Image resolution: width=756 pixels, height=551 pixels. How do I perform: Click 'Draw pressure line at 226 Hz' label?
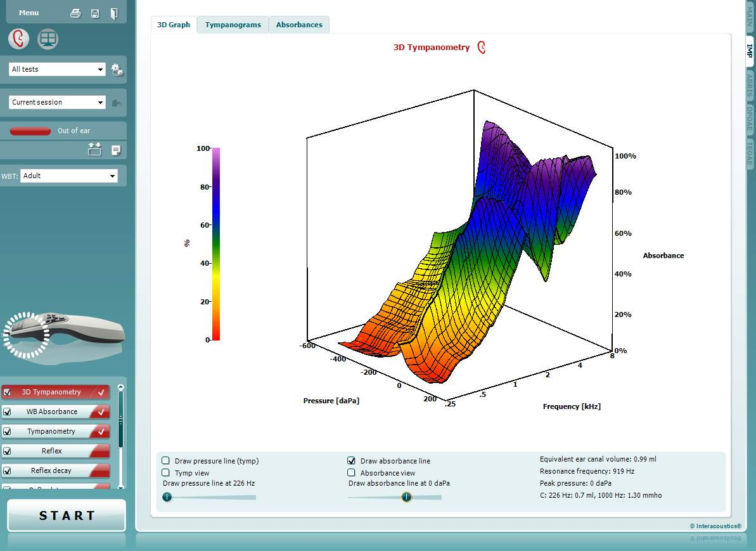[208, 483]
